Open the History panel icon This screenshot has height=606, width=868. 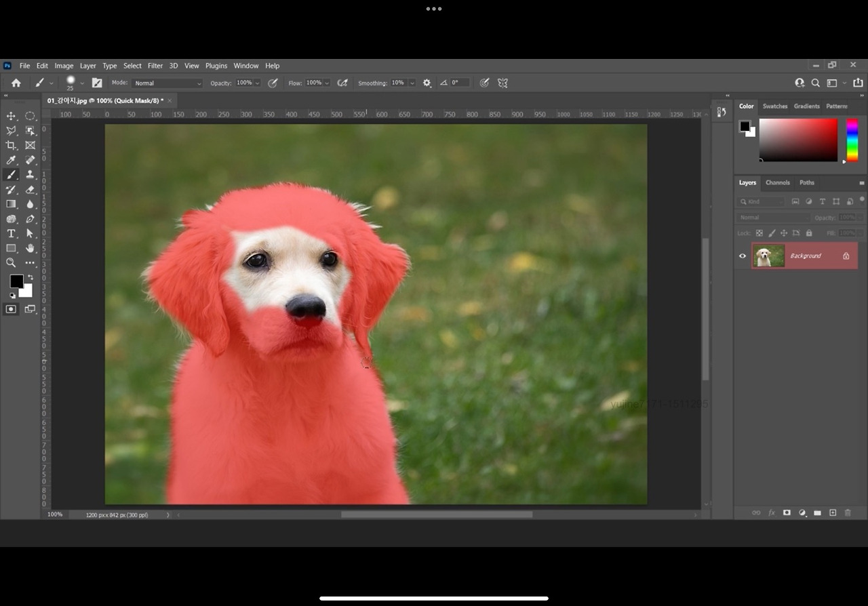click(x=722, y=112)
